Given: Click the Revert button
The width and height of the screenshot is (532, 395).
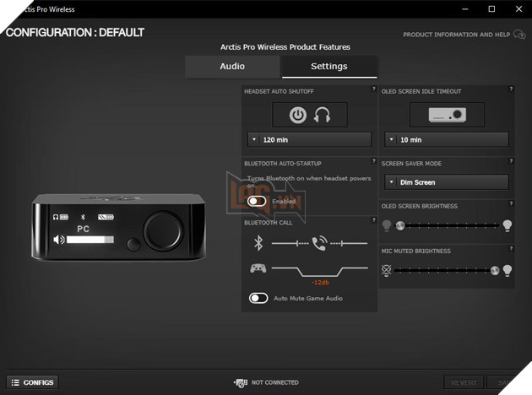Looking at the screenshot, I should 464,382.
